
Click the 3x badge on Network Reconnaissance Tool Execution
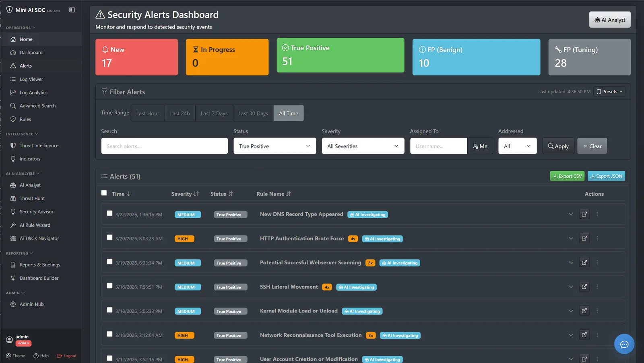[371, 335]
